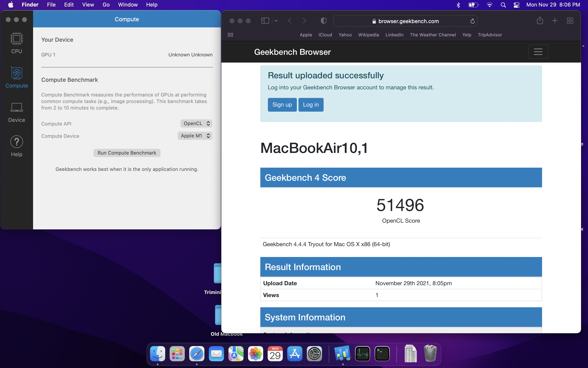Open Launchpad from the Dock
The width and height of the screenshot is (588, 368).
click(x=177, y=354)
